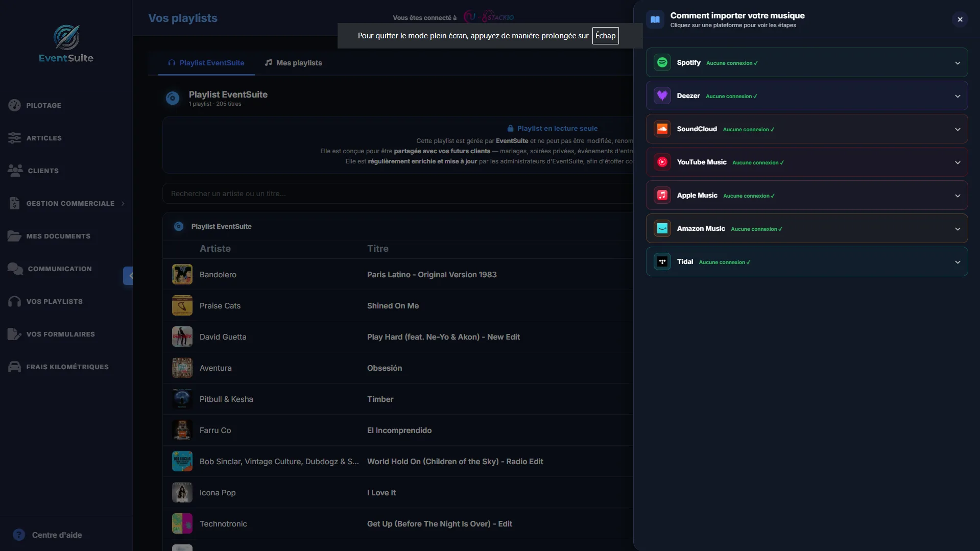
Task: Click the Vos Formulaires edit icon
Action: click(x=14, y=334)
